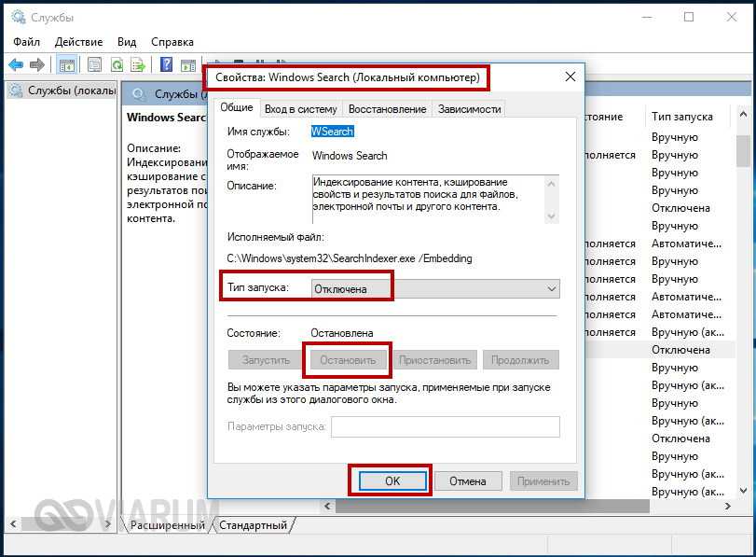756x557 pixels.
Task: Click the description box scroll-down arrow
Action: click(551, 216)
